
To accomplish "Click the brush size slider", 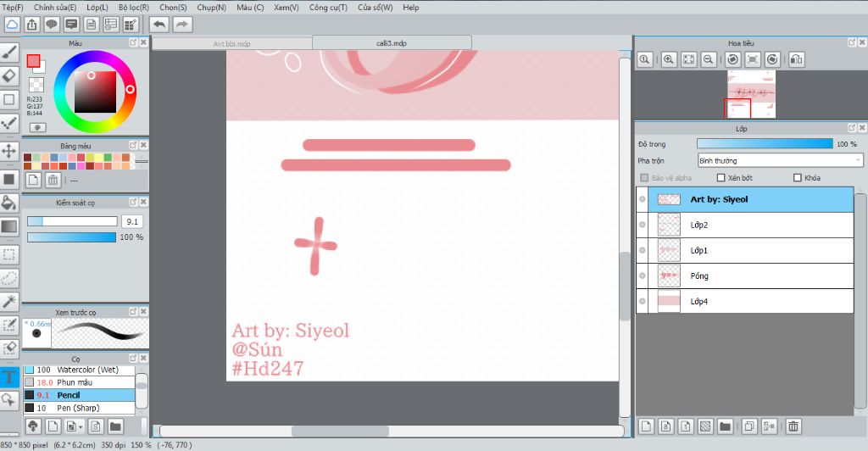I will [x=72, y=221].
